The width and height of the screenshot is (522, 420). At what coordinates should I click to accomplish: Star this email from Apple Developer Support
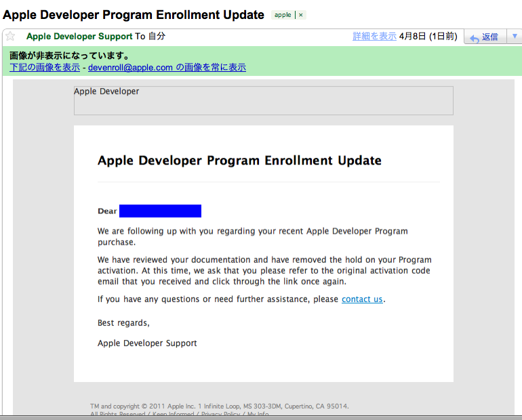point(10,36)
